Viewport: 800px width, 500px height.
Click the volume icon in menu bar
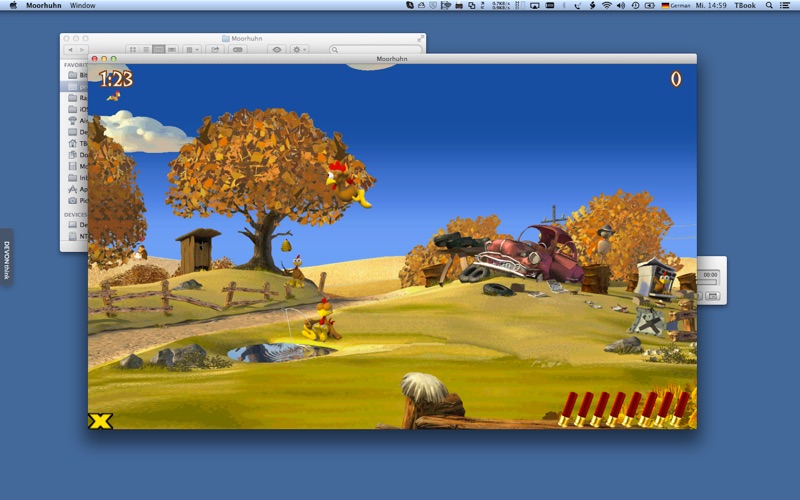[621, 5]
